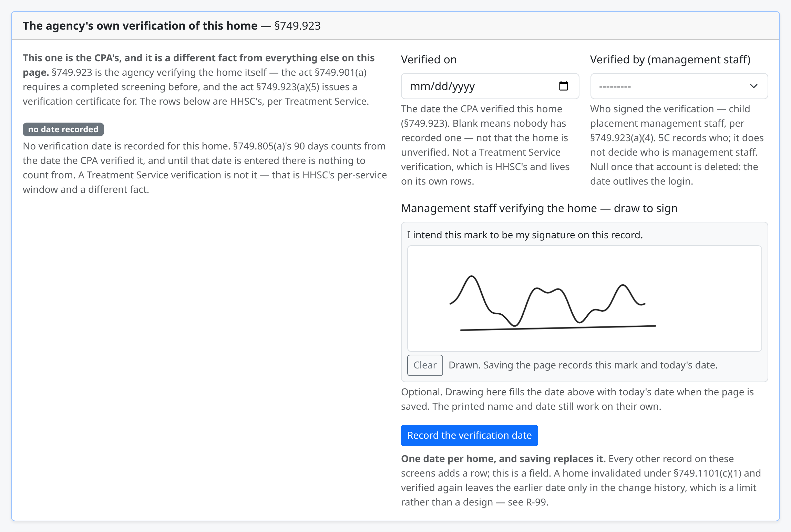This screenshot has height=532, width=791.
Task: Click 'I intend this mark to be my signature' text
Action: click(x=525, y=235)
